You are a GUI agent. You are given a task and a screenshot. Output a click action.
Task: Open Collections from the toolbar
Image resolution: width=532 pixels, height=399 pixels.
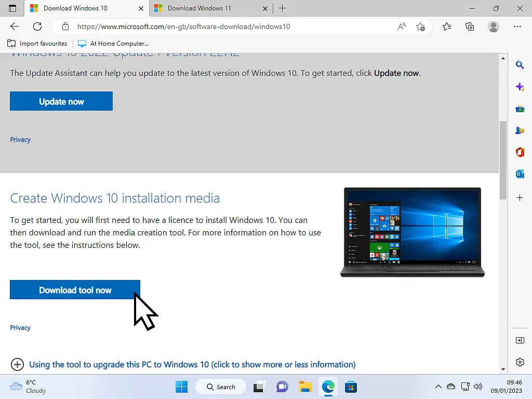(x=470, y=26)
